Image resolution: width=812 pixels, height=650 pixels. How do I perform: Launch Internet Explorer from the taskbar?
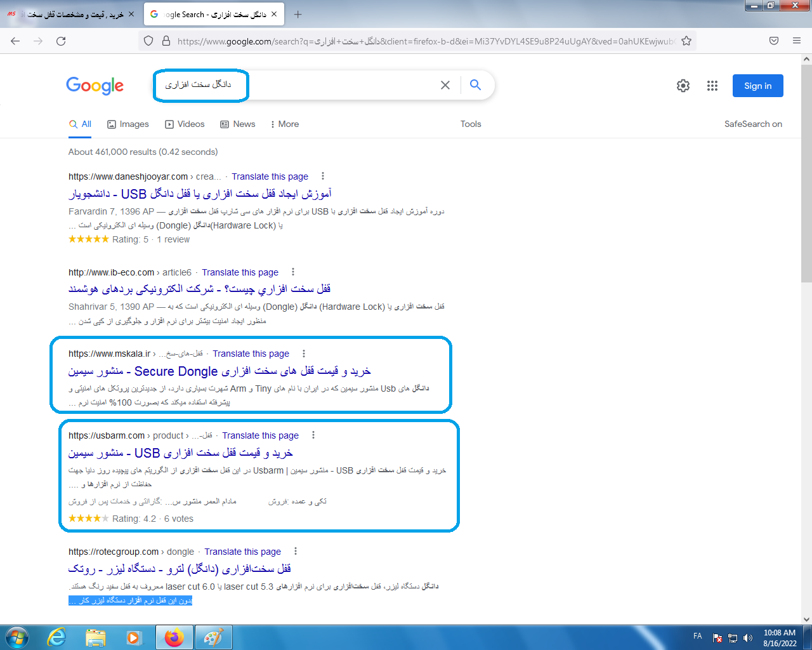57,637
